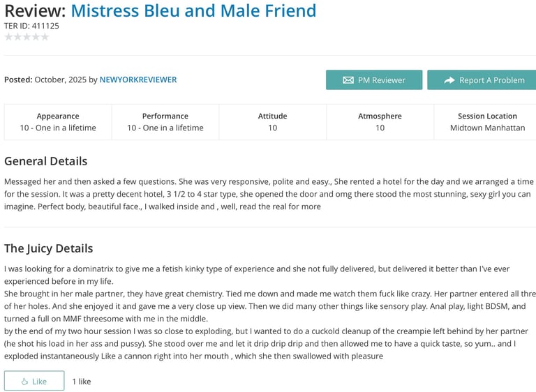Select the second star in the rating row
536x392 pixels.
pyautogui.click(x=17, y=37)
